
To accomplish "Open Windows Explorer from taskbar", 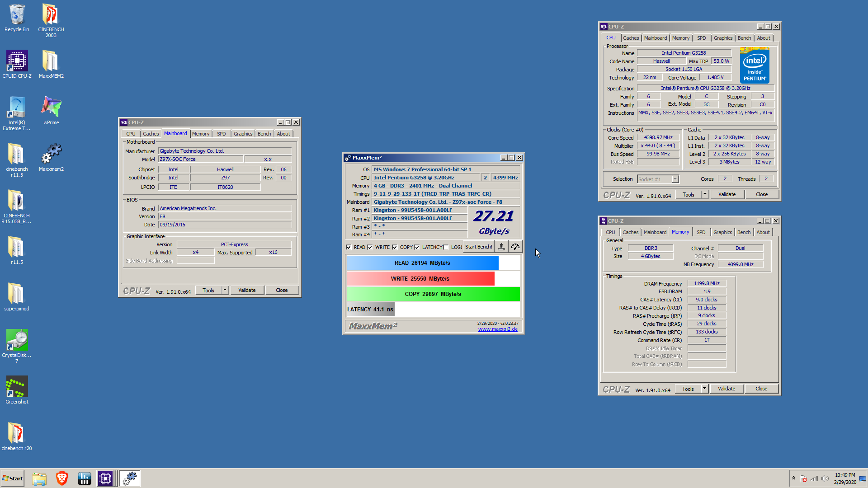I will 39,479.
